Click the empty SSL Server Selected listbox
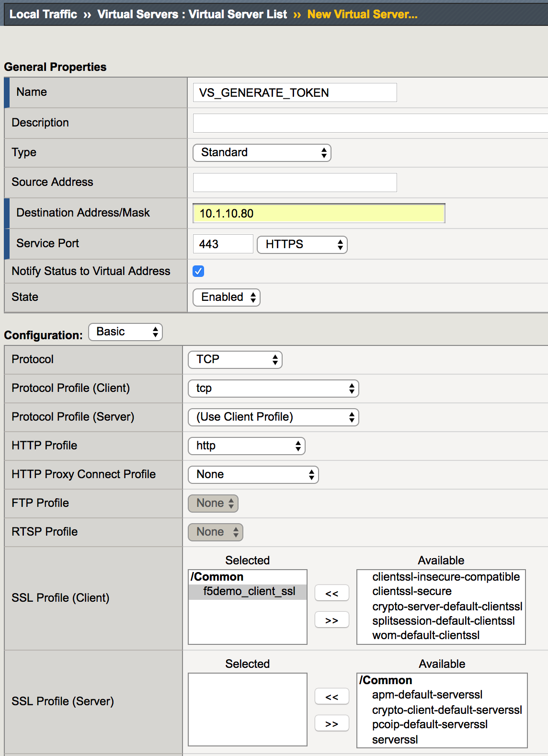 (248, 710)
